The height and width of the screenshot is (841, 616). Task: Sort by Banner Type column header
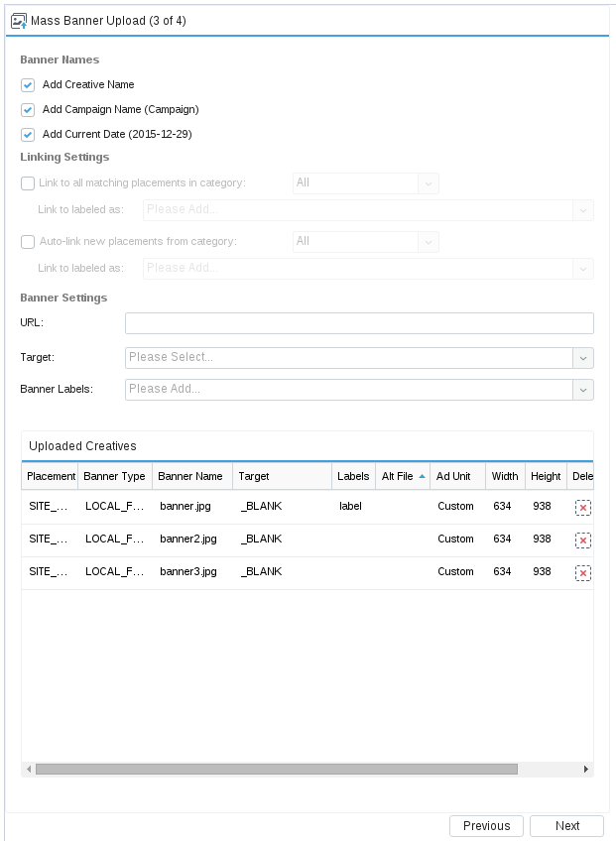(x=115, y=476)
